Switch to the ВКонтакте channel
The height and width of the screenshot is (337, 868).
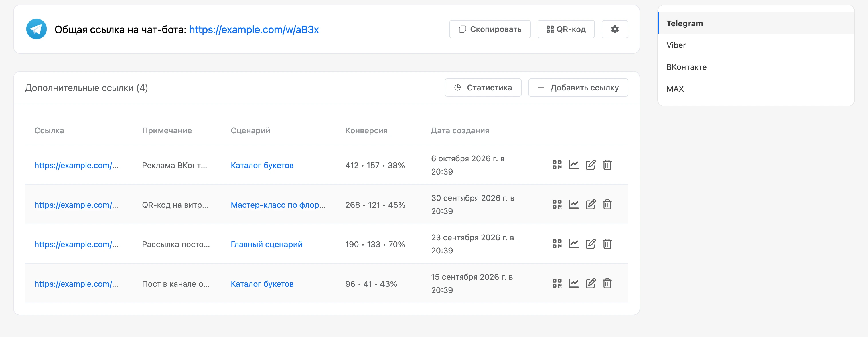point(756,67)
